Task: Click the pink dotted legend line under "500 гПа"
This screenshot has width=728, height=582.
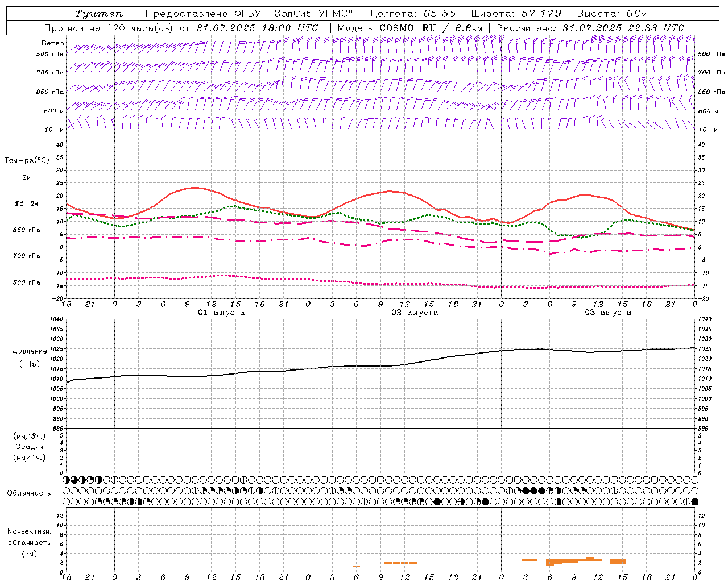Action: (x=26, y=289)
